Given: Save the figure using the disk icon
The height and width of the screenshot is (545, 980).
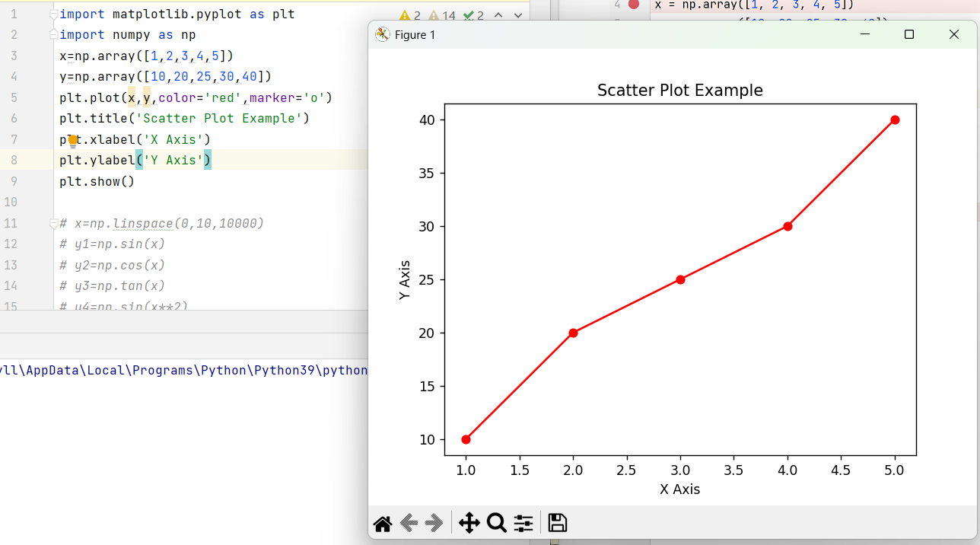Looking at the screenshot, I should click(x=557, y=523).
